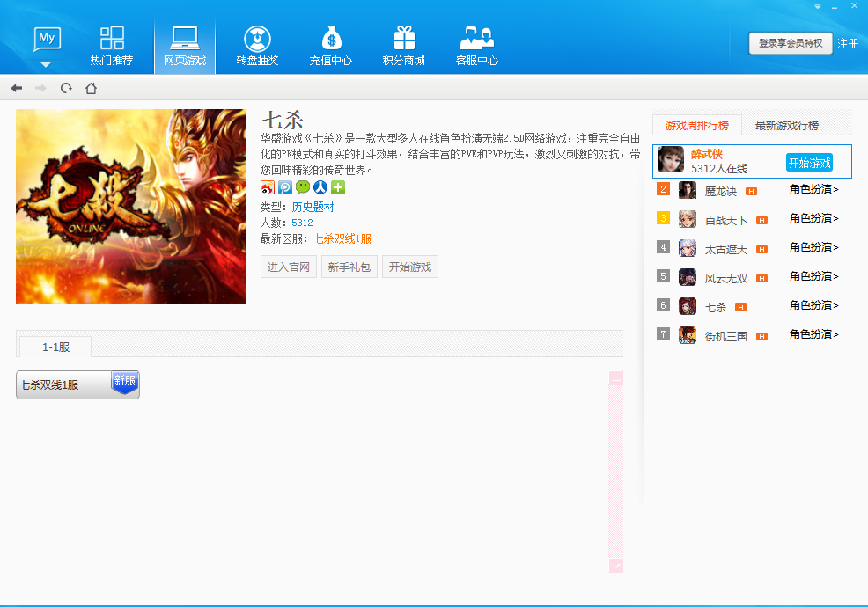Click 登录享会员特权 login button
Image resolution: width=868 pixels, height=607 pixels.
791,43
